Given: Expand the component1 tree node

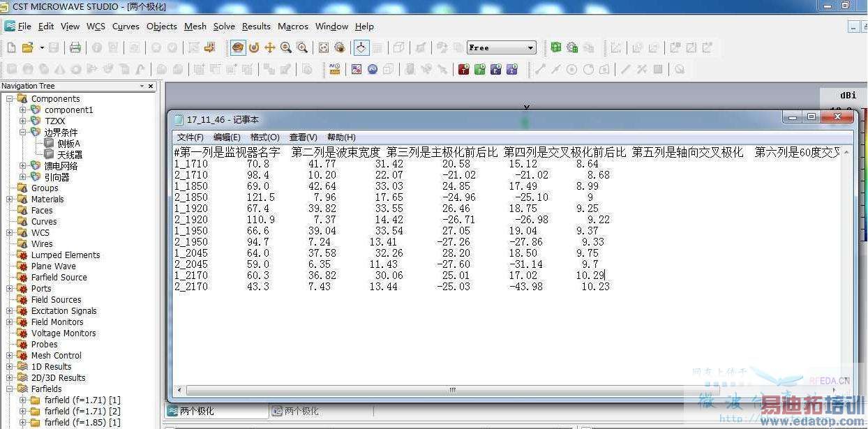Looking at the screenshot, I should [x=23, y=110].
